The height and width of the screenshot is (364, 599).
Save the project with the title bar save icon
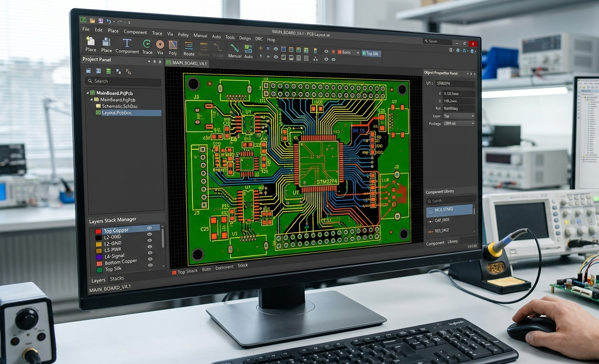(100, 21)
